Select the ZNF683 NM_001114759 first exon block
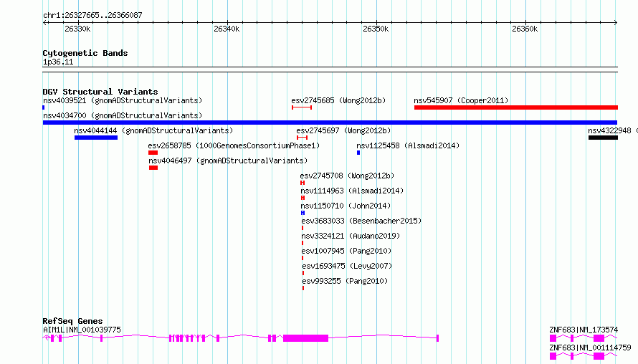The width and height of the screenshot is (638, 364). pyautogui.click(x=553, y=356)
